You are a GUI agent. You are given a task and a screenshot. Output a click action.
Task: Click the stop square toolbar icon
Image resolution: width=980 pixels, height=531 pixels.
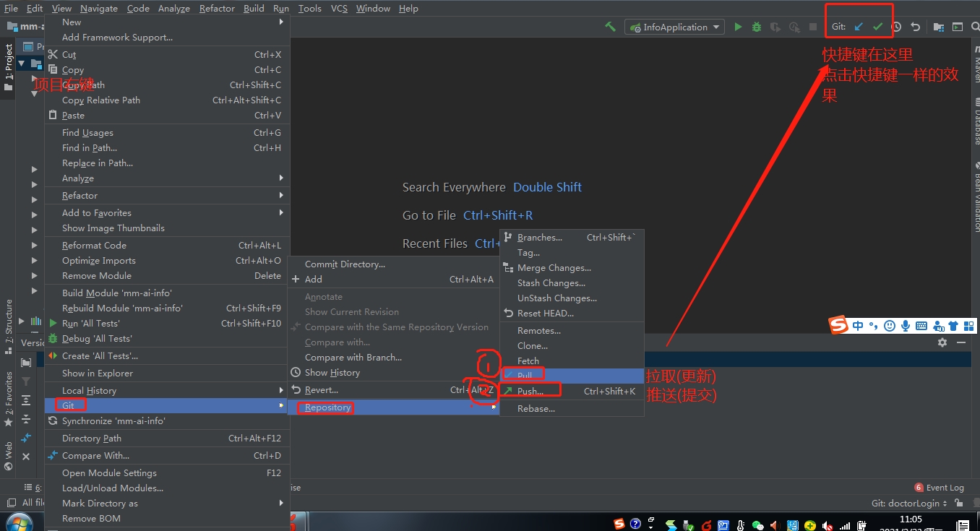click(x=813, y=27)
